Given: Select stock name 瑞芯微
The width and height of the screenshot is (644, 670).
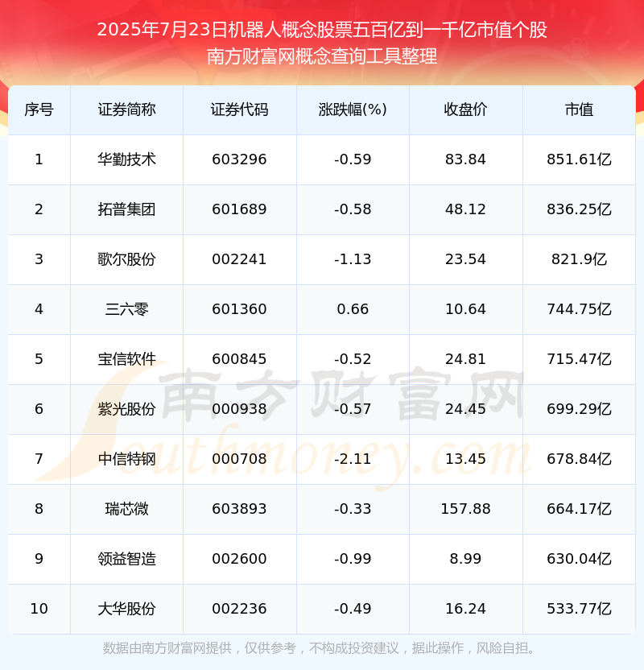Looking at the screenshot, I should point(126,509).
